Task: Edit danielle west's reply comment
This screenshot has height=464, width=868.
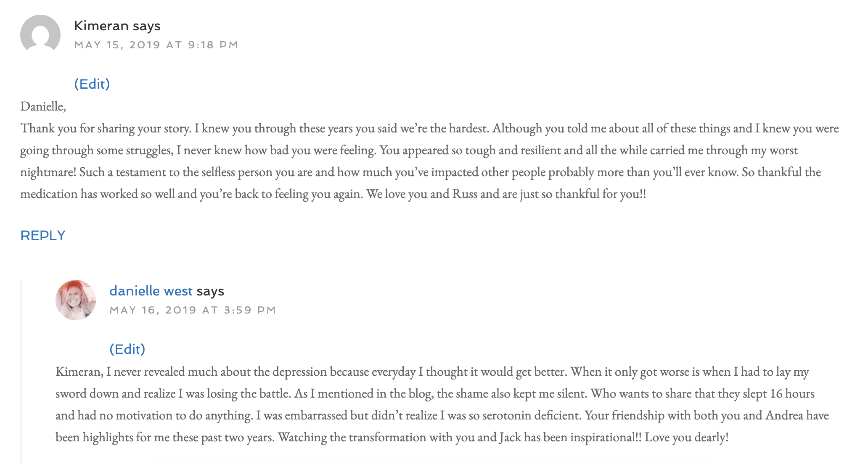Action: (x=127, y=349)
